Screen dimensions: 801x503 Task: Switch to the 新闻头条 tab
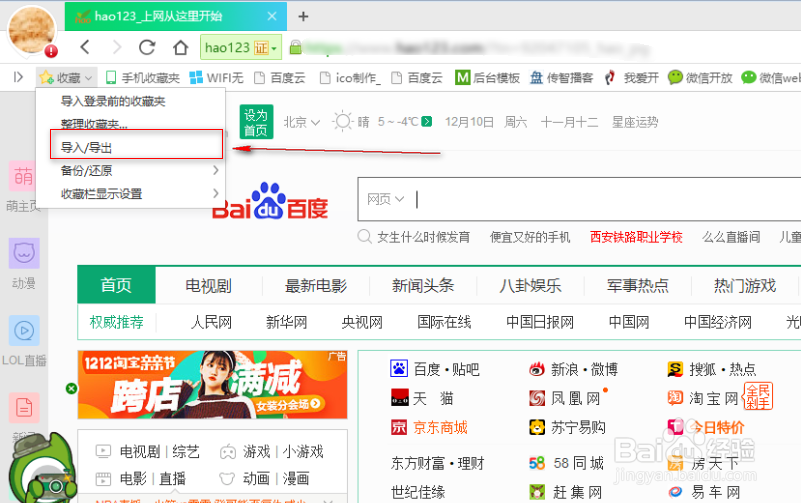coord(423,285)
